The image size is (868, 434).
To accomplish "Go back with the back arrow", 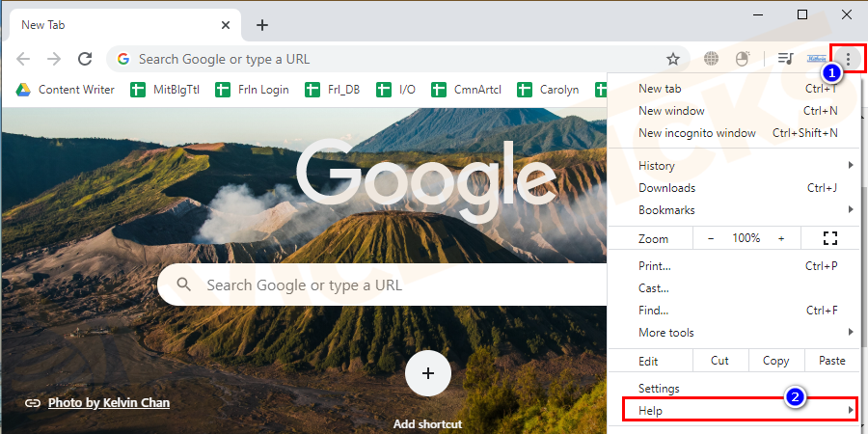I will click(23, 59).
